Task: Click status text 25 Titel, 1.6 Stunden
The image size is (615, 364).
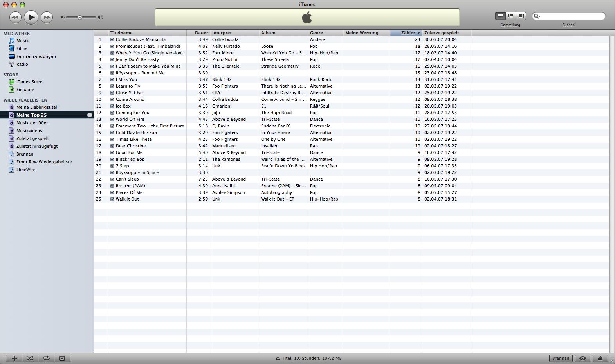Action: pos(308,358)
